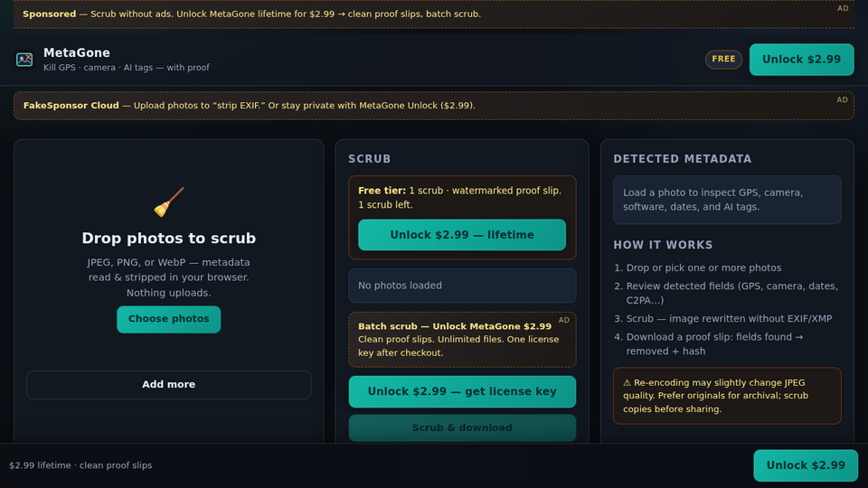Click the re-encoding warning notice
The height and width of the screenshot is (488, 868).
tap(727, 396)
